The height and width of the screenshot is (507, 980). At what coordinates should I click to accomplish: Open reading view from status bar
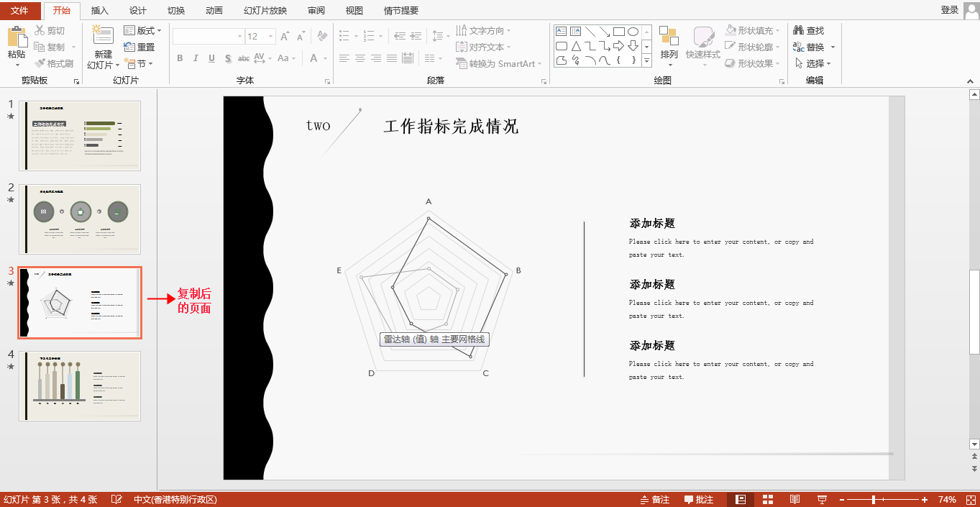tap(794, 500)
